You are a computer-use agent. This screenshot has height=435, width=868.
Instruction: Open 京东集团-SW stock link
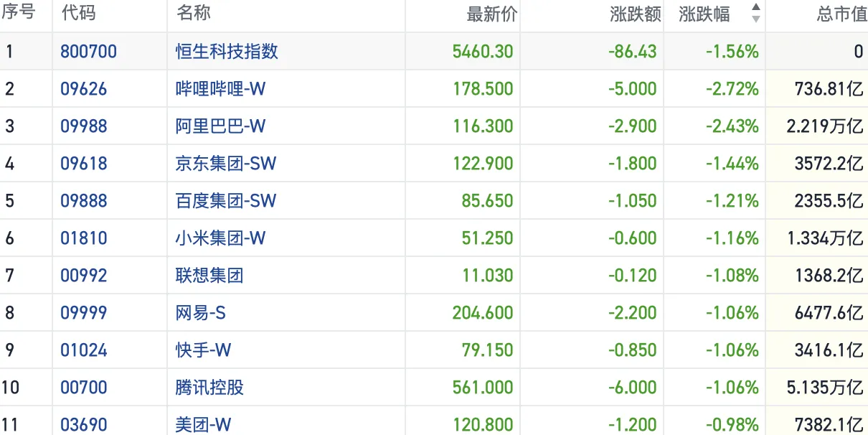[x=226, y=164]
